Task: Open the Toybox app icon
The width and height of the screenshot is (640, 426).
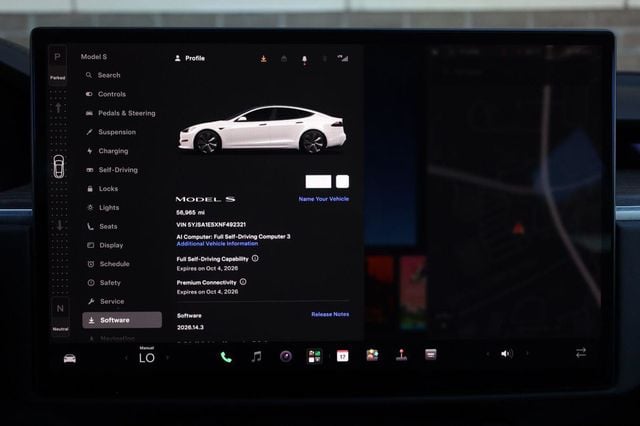Action: (372, 355)
